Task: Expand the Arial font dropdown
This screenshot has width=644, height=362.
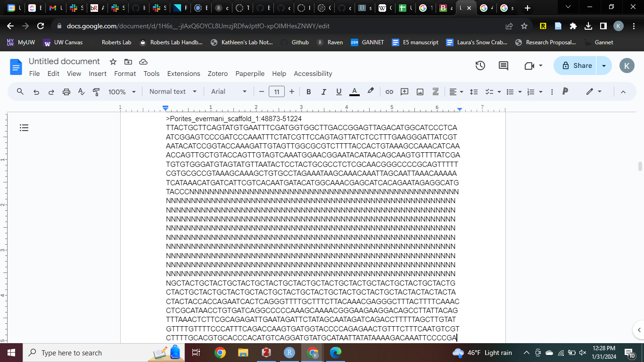Action: click(x=229, y=92)
